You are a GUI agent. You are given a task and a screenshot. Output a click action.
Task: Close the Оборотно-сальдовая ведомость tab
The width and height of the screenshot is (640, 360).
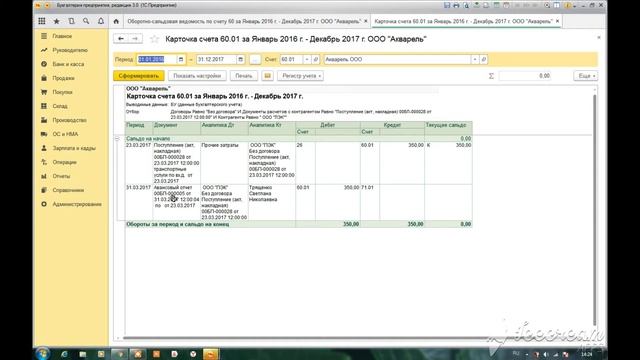click(366, 21)
